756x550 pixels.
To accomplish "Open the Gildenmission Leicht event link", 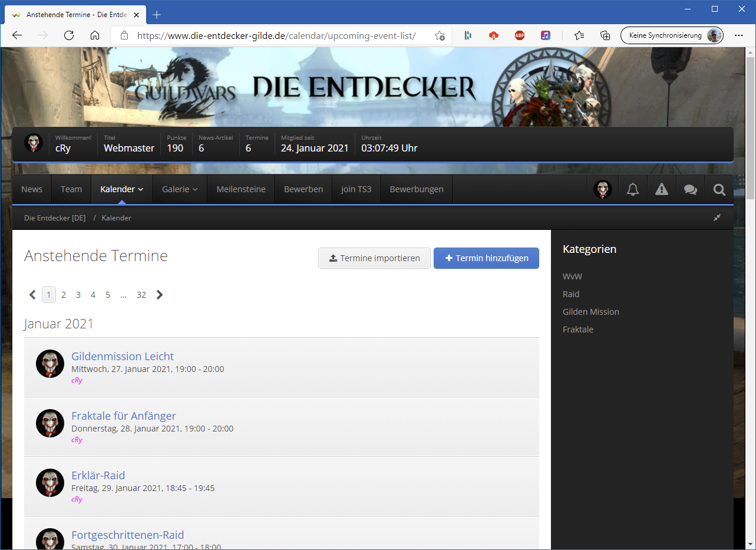I will tap(123, 356).
